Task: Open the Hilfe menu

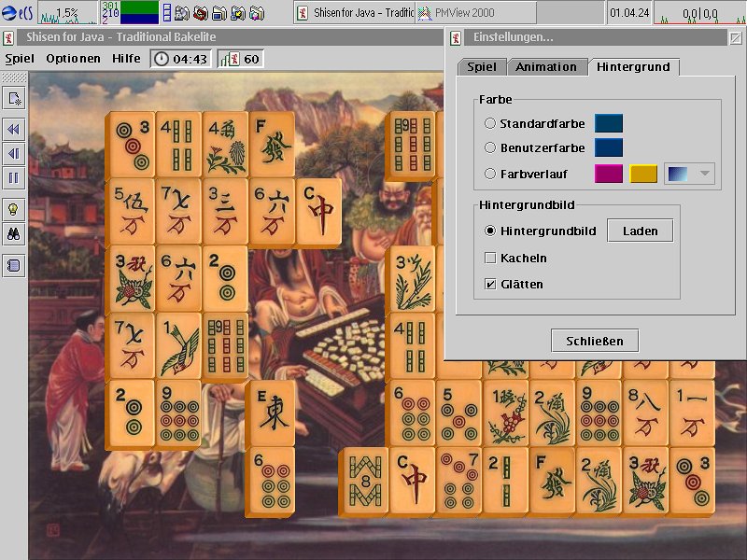Action: [126, 59]
